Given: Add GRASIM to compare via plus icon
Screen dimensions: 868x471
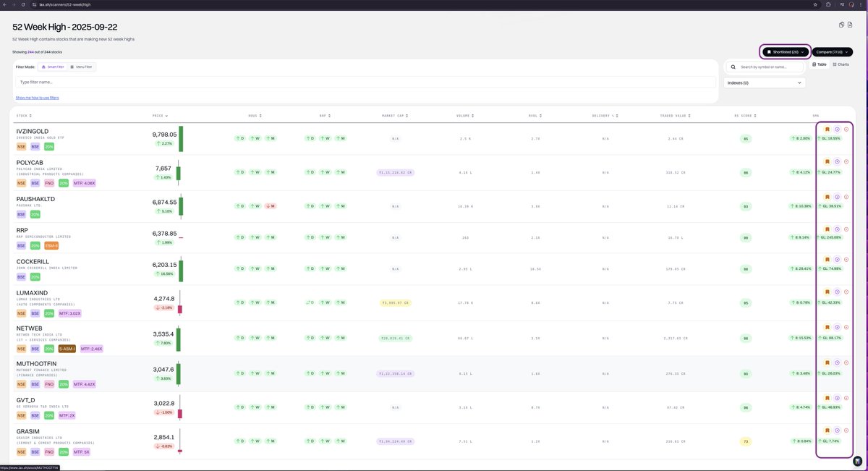Looking at the screenshot, I should (x=837, y=430).
